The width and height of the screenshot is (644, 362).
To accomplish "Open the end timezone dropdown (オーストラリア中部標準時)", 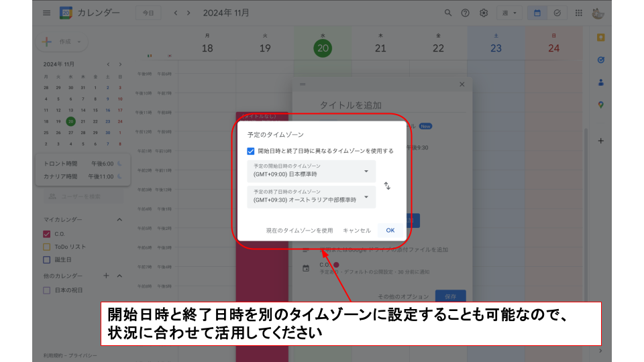I will [x=311, y=196].
